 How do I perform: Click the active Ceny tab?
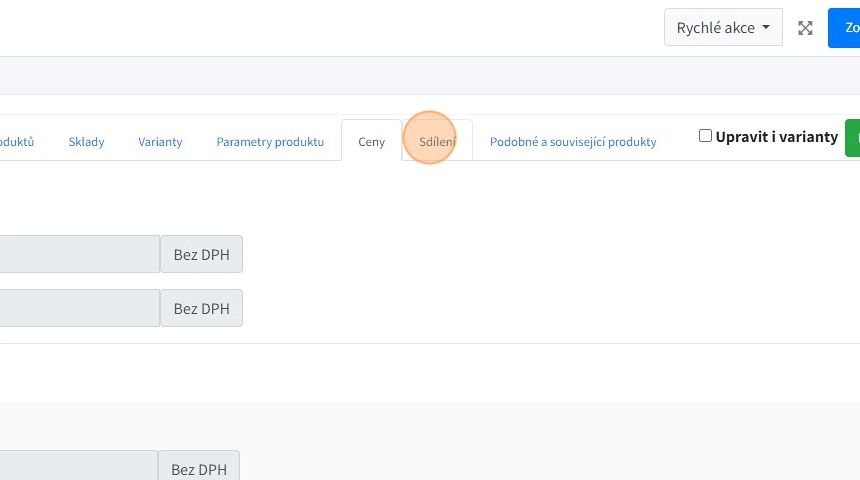coord(371,142)
